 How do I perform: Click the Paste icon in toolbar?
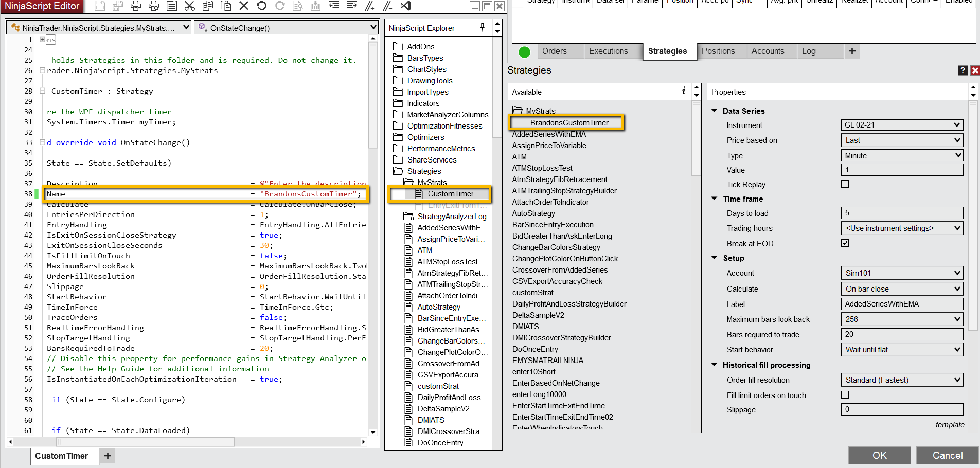click(226, 6)
